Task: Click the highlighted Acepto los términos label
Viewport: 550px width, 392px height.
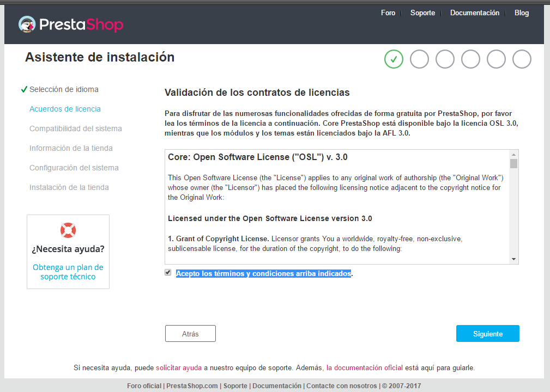Action: point(263,274)
